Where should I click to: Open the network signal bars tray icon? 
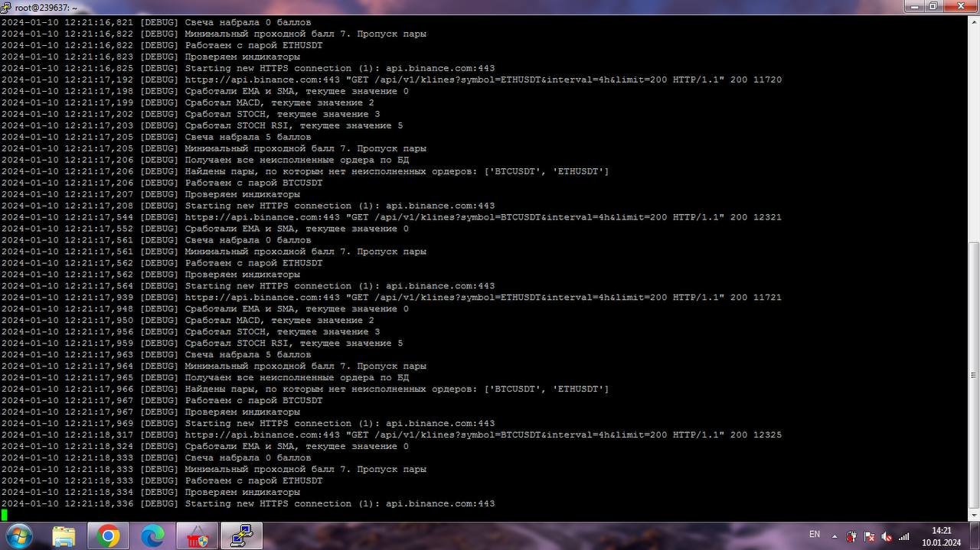click(904, 536)
